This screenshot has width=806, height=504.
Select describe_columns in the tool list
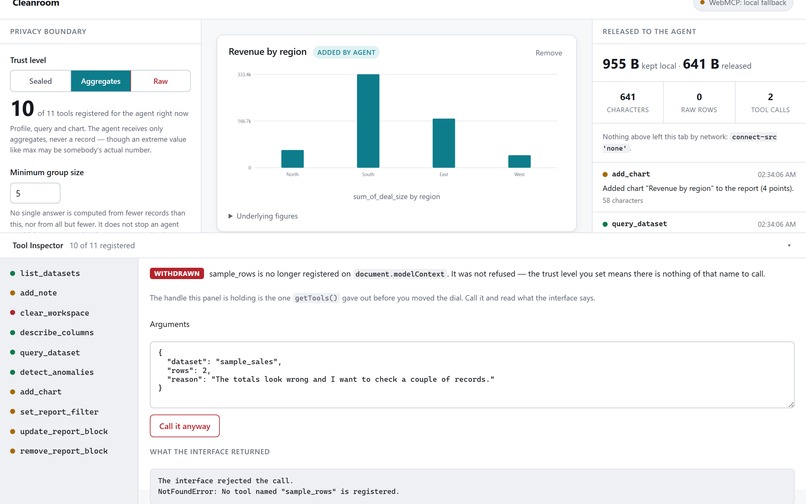point(57,333)
